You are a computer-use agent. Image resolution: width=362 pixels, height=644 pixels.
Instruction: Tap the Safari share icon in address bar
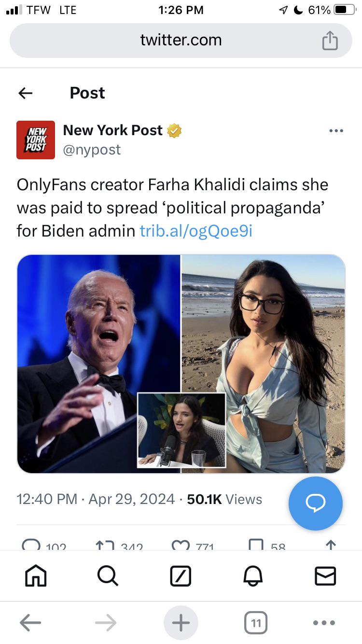point(330,40)
